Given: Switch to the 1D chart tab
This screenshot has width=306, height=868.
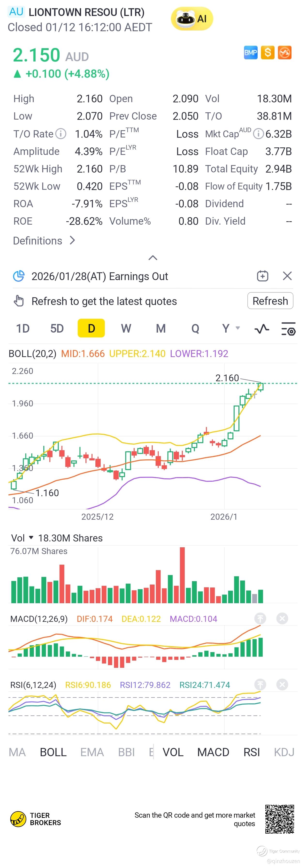Looking at the screenshot, I should pyautogui.click(x=23, y=328).
